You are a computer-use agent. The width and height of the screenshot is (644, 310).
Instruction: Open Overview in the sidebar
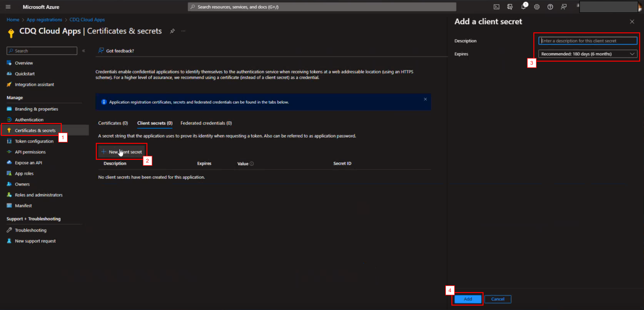24,63
